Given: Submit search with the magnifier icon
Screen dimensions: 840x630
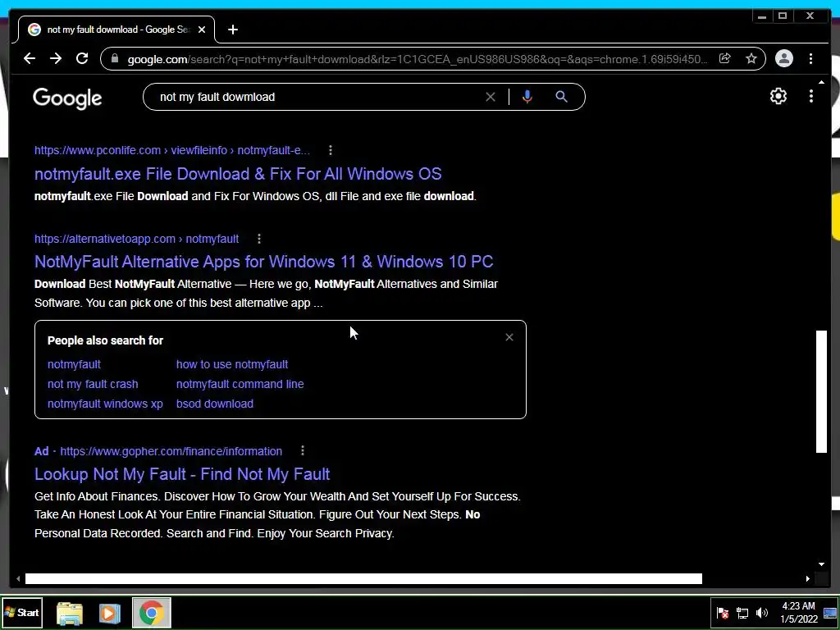Looking at the screenshot, I should [561, 97].
